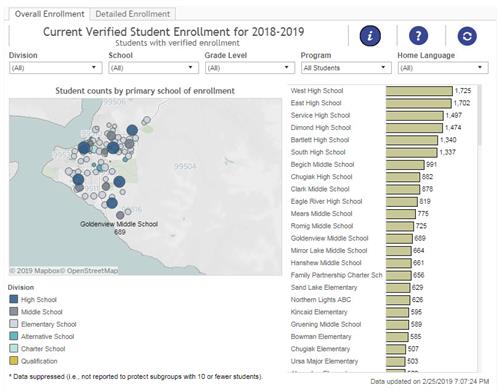Select the Middle School legend swatch
Viewport: 500px width, 391px height.
(14, 312)
